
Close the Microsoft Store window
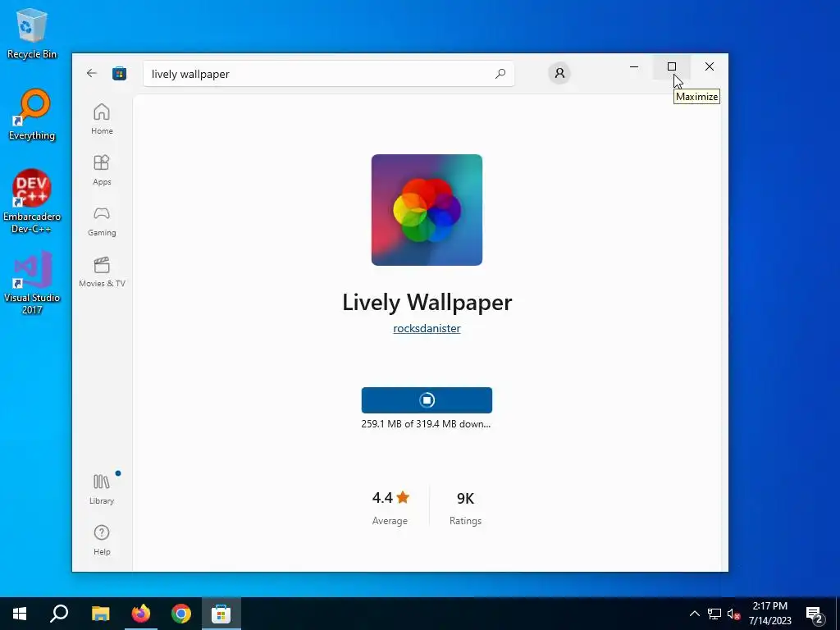click(710, 66)
